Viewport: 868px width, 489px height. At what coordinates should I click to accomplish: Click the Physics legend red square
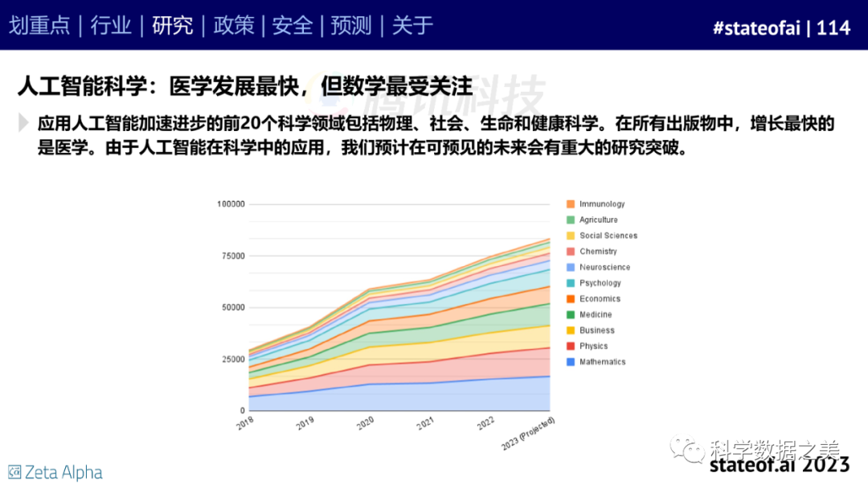coord(570,346)
